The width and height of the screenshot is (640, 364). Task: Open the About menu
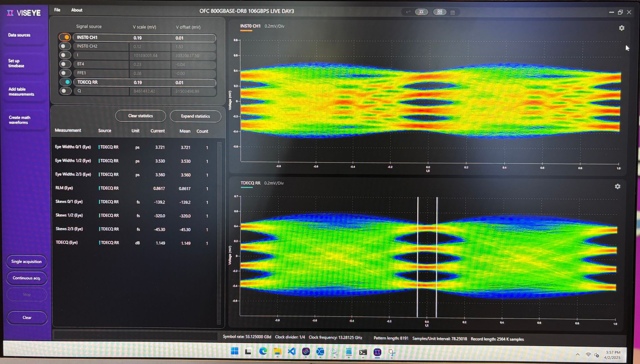coord(77,10)
